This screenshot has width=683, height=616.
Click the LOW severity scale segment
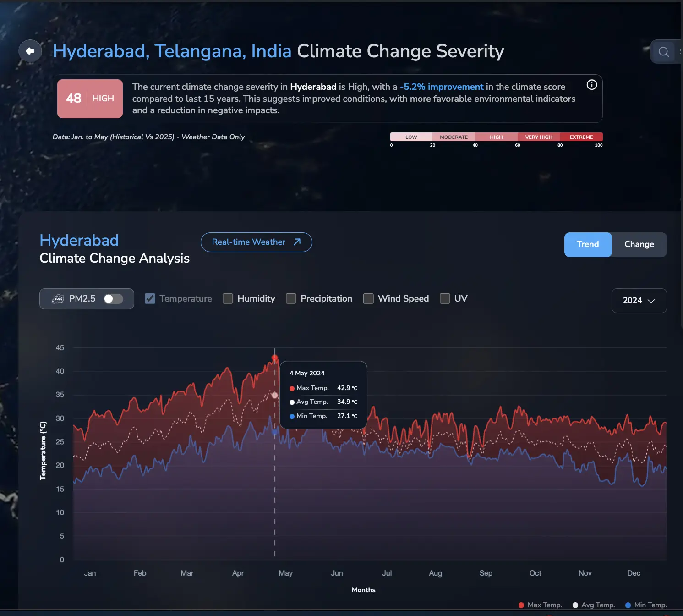click(x=411, y=137)
